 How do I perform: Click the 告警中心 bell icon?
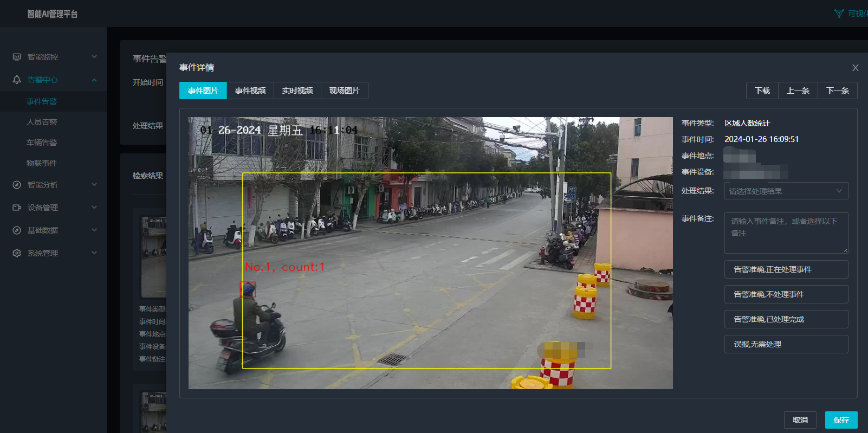[17, 80]
